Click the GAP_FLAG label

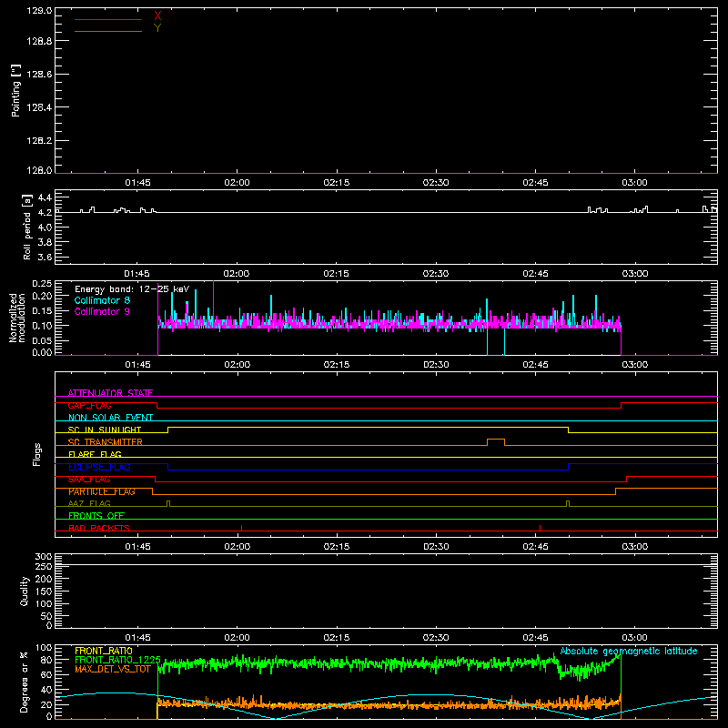click(89, 405)
